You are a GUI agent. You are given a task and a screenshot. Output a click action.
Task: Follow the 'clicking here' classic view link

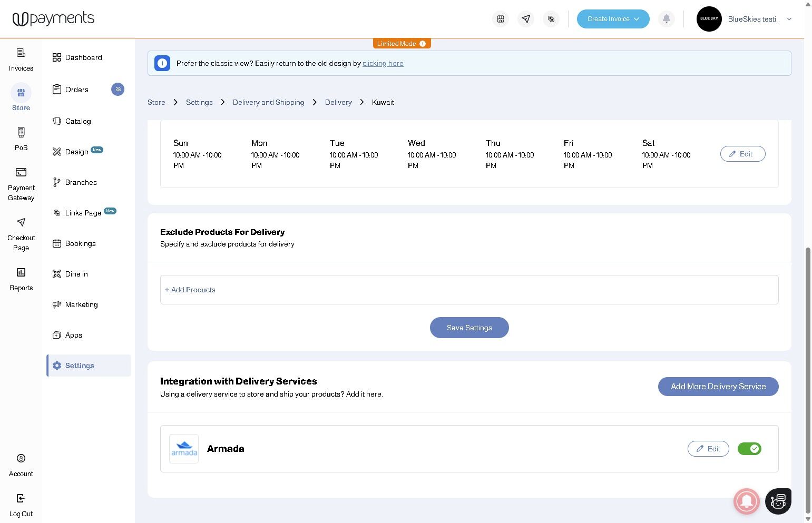[x=383, y=63]
